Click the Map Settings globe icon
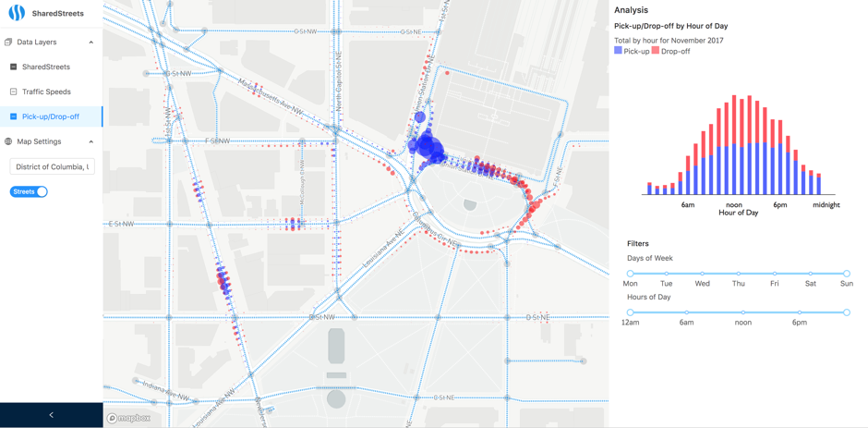This screenshot has width=868, height=428. click(x=8, y=141)
